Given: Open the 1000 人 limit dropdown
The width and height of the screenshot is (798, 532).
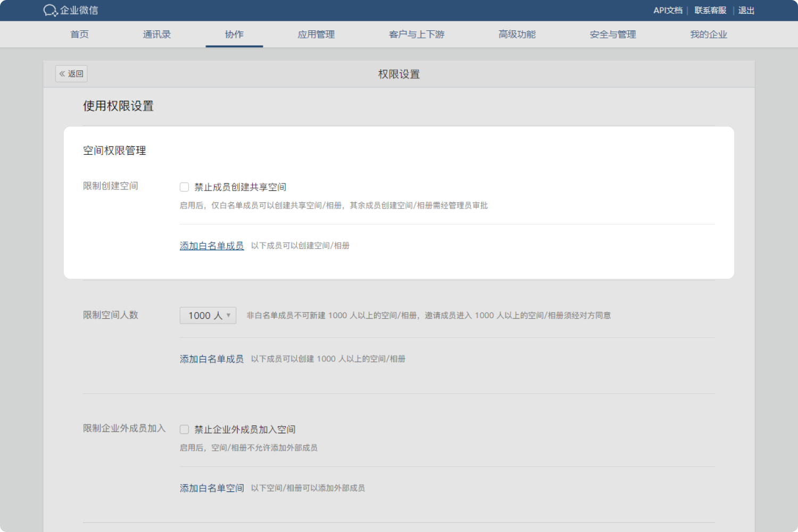Looking at the screenshot, I should (x=207, y=315).
